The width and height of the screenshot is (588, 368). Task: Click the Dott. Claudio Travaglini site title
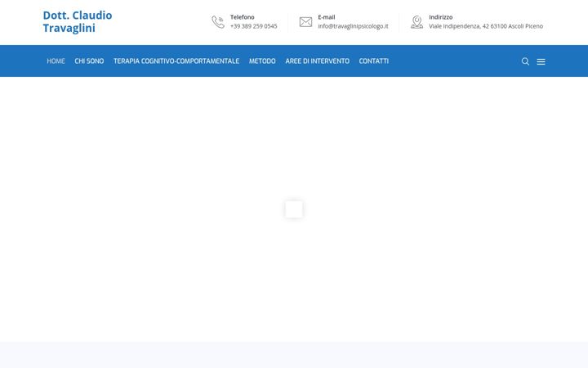click(x=78, y=21)
